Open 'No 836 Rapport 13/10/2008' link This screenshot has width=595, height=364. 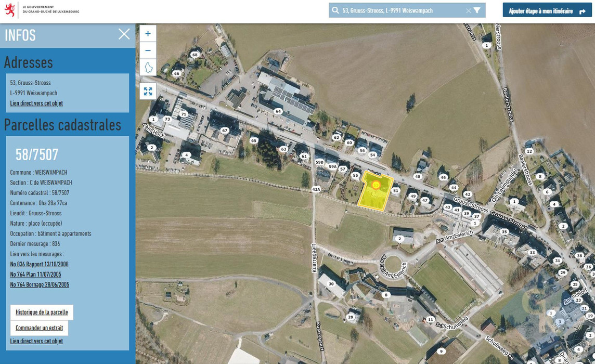click(x=39, y=264)
